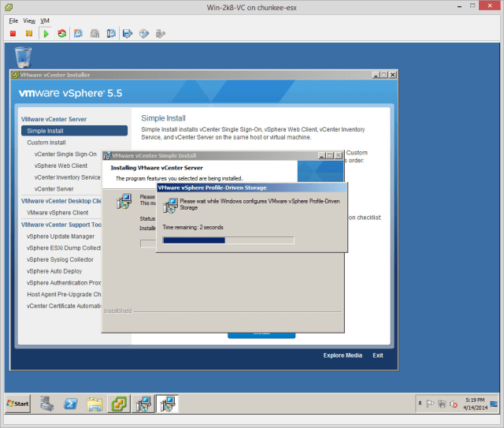The height and width of the screenshot is (428, 504).
Task: Click the Show Desktop tray icon
Action: coord(494,404)
